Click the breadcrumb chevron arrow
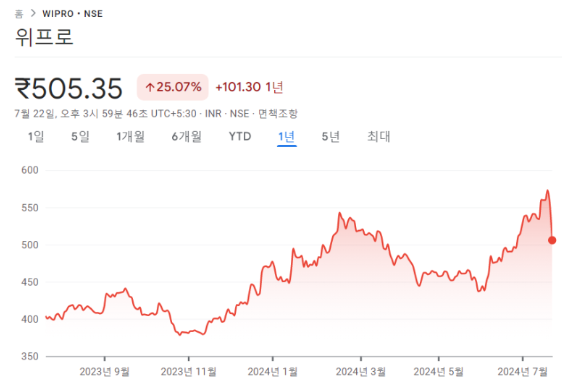Image resolution: width=562 pixels, height=391 pixels. pos(33,13)
